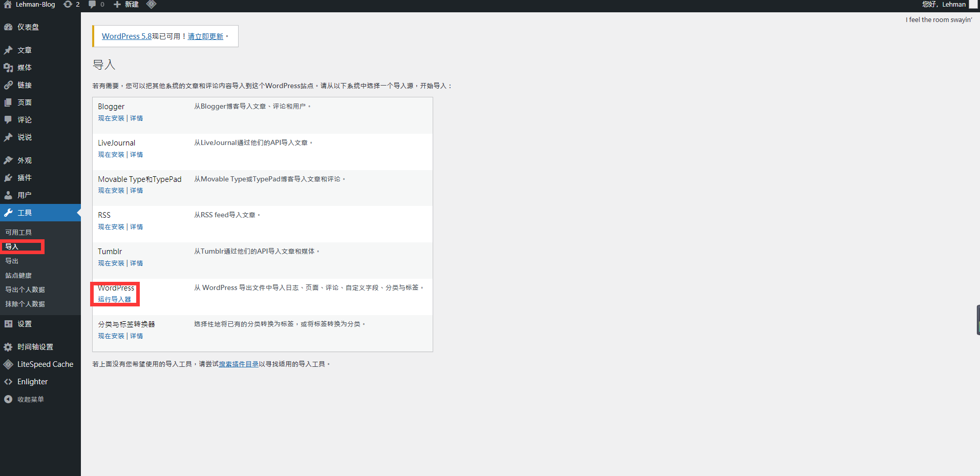Click the 新建 text in admin bar
The width and height of the screenshot is (980, 476).
[x=132, y=4]
